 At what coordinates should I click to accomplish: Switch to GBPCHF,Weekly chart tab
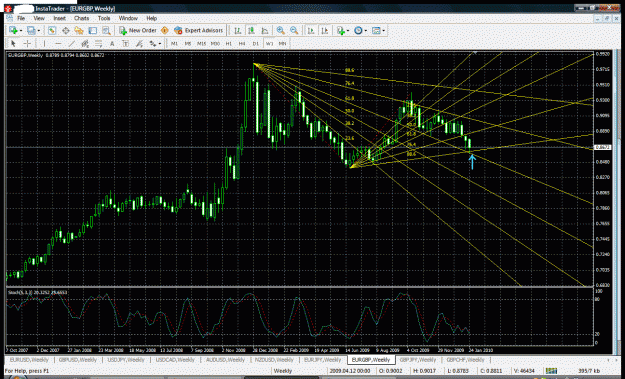click(465, 360)
